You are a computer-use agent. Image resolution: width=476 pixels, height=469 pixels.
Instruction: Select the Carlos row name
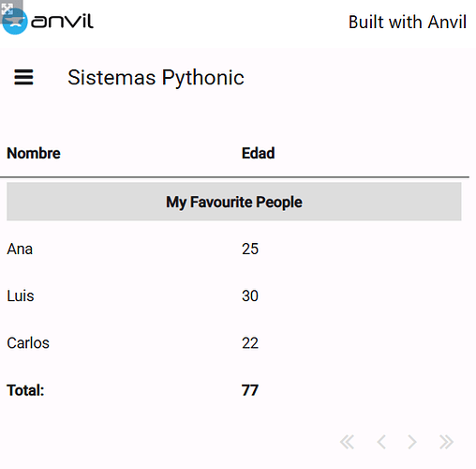tap(28, 343)
